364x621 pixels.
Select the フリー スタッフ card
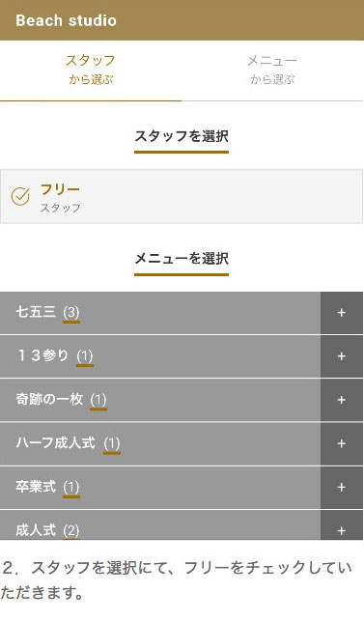[x=182, y=196]
